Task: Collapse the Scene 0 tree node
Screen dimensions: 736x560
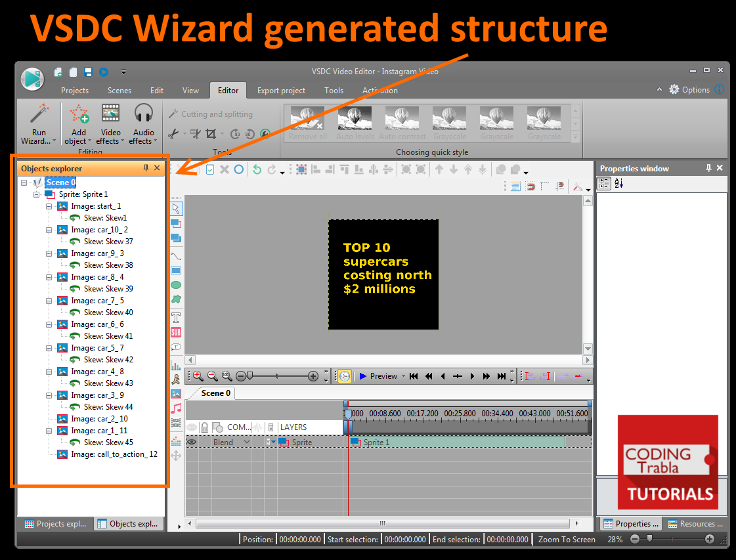Action: (x=24, y=183)
